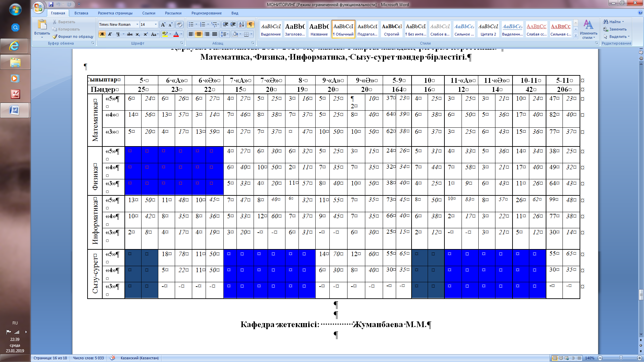
Task: Decrease font size with the shrink font icon
Action: pos(170,24)
